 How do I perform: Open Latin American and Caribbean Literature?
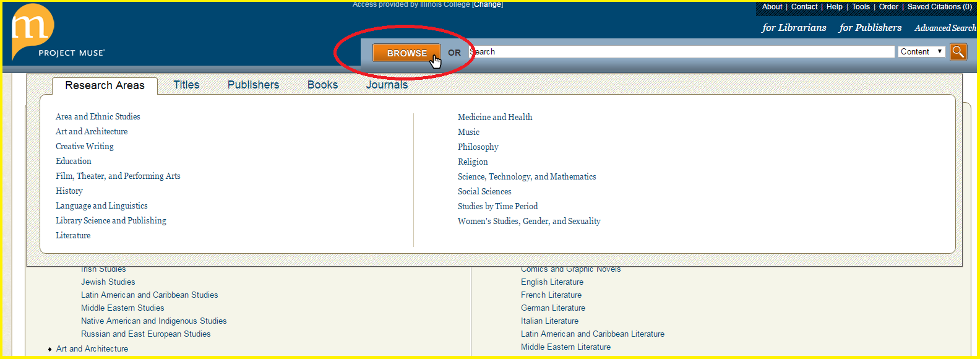coord(592,334)
